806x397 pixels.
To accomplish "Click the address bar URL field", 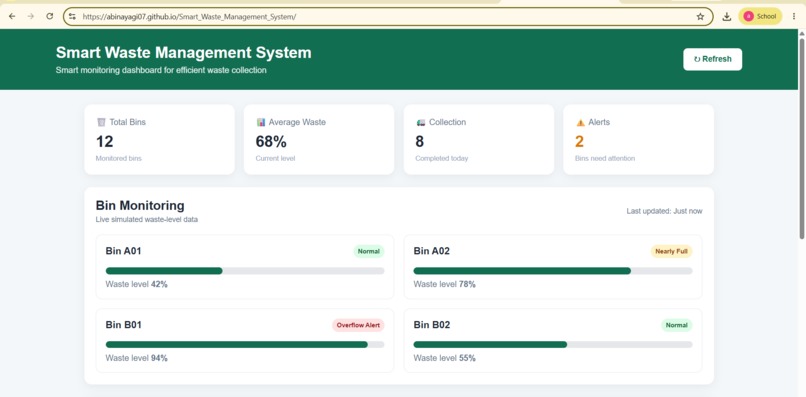I will (x=388, y=16).
